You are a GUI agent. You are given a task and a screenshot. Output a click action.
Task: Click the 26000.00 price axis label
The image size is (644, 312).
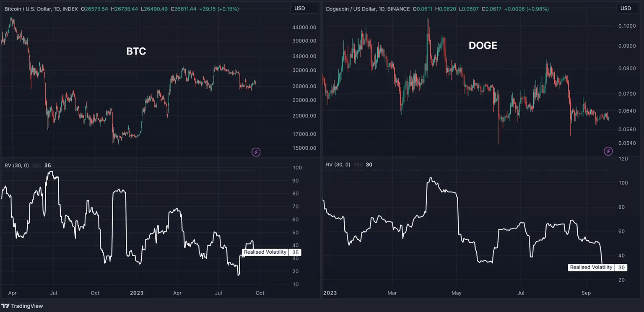point(304,86)
